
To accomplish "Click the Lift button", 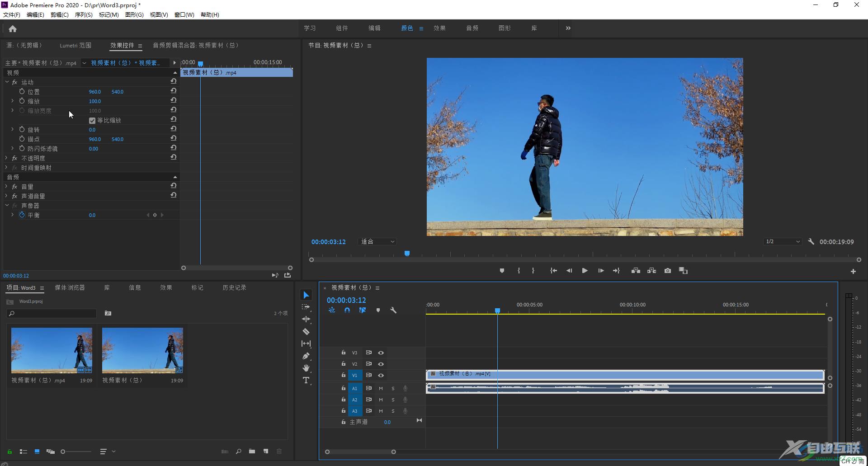I will click(x=636, y=271).
